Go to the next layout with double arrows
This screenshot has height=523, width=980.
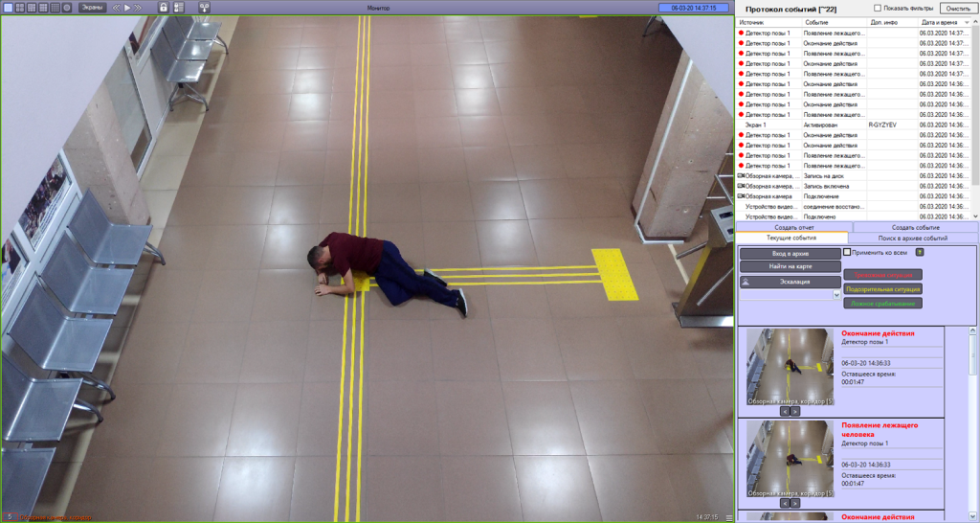(139, 8)
